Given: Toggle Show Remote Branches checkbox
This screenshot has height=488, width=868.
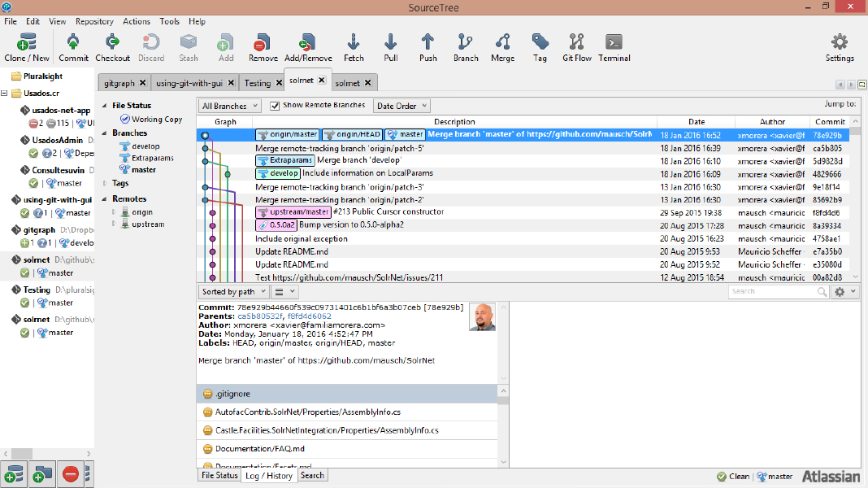Looking at the screenshot, I should pos(275,106).
